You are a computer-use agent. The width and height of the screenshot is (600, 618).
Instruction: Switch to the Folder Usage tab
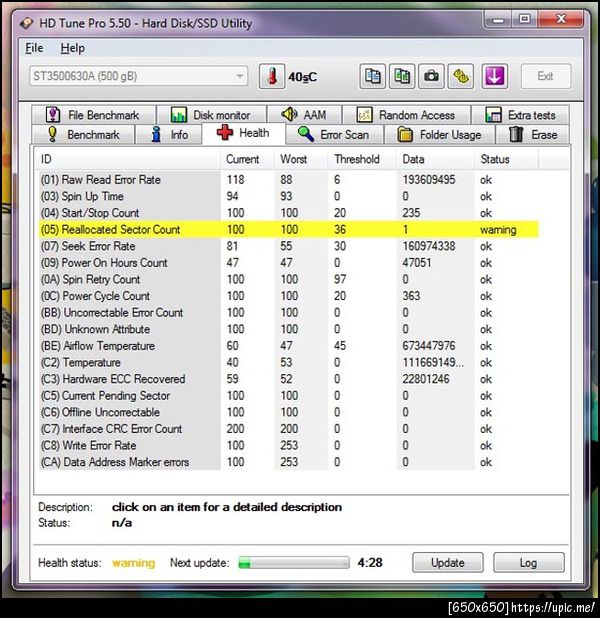439,135
